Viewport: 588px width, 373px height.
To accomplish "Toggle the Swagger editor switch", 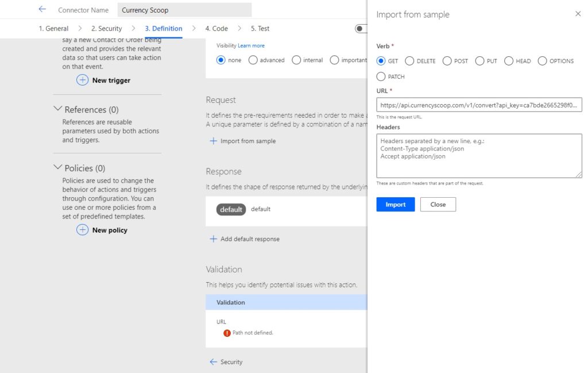I will [361, 29].
